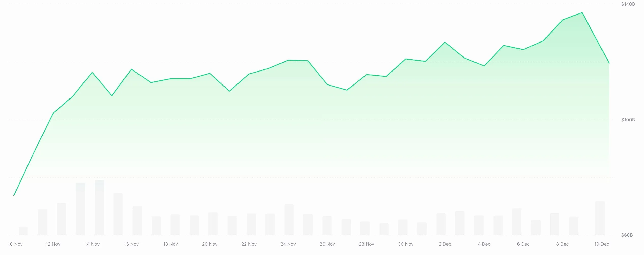Select the shortest volume bar near 10 Nov
The height and width of the screenshot is (255, 644).
pos(23,231)
